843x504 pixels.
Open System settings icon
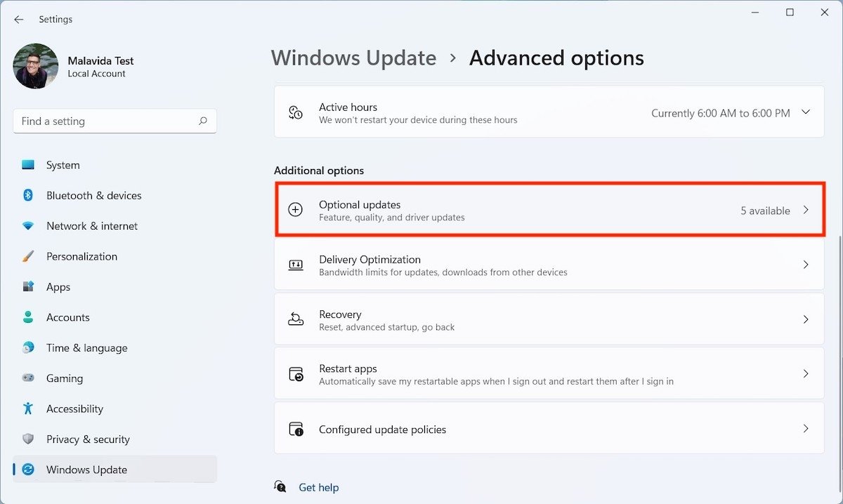[x=28, y=165]
